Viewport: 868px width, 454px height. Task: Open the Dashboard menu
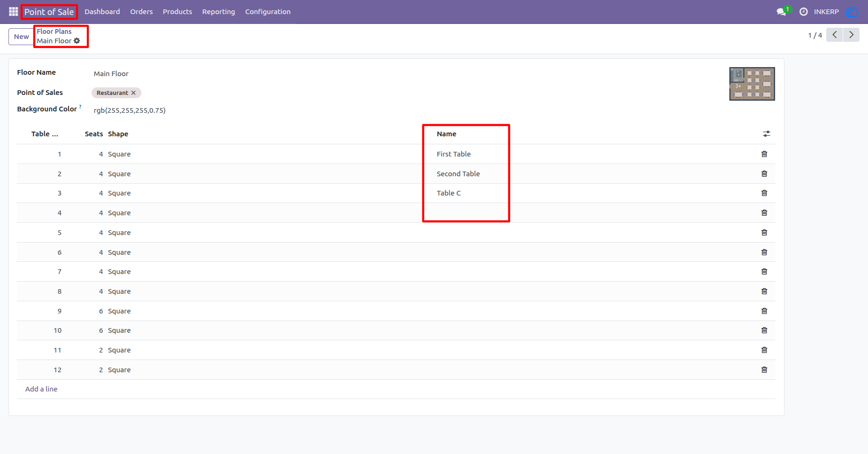(102, 12)
